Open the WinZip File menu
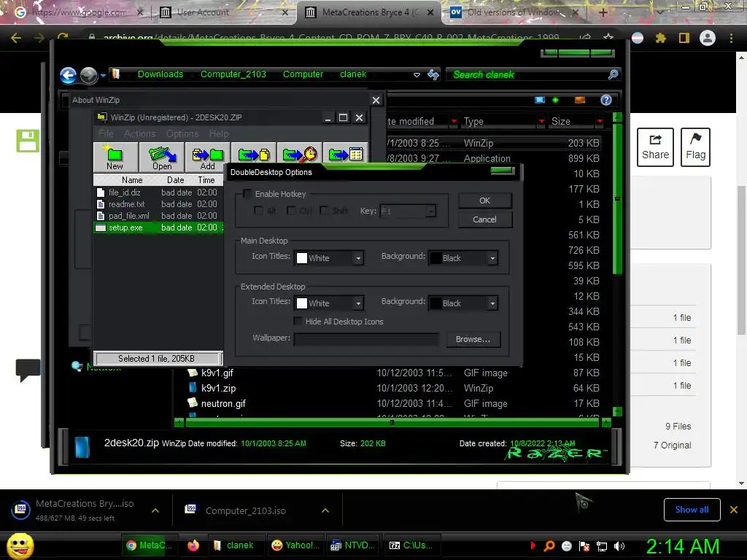The image size is (747, 560). pos(106,134)
